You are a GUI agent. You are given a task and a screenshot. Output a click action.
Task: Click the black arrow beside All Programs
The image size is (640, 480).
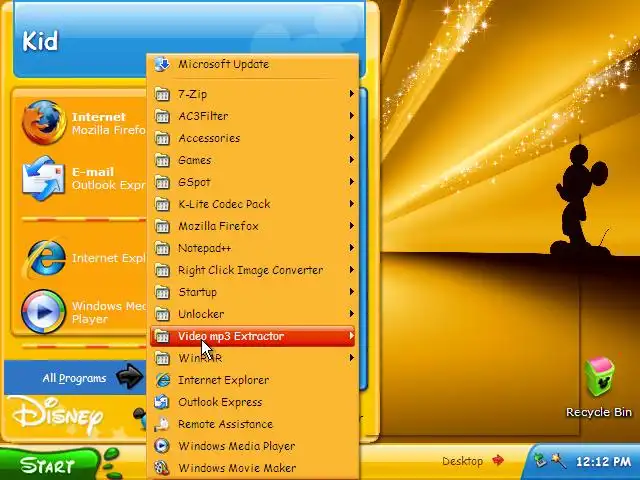[129, 376]
